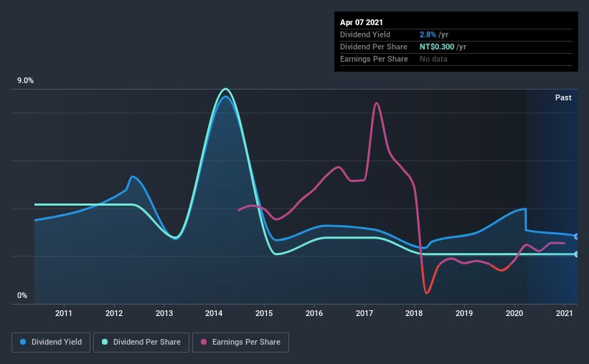Click the pink Earnings Per Share legend dot
Image resolution: width=589 pixels, height=364 pixels.
[204, 343]
